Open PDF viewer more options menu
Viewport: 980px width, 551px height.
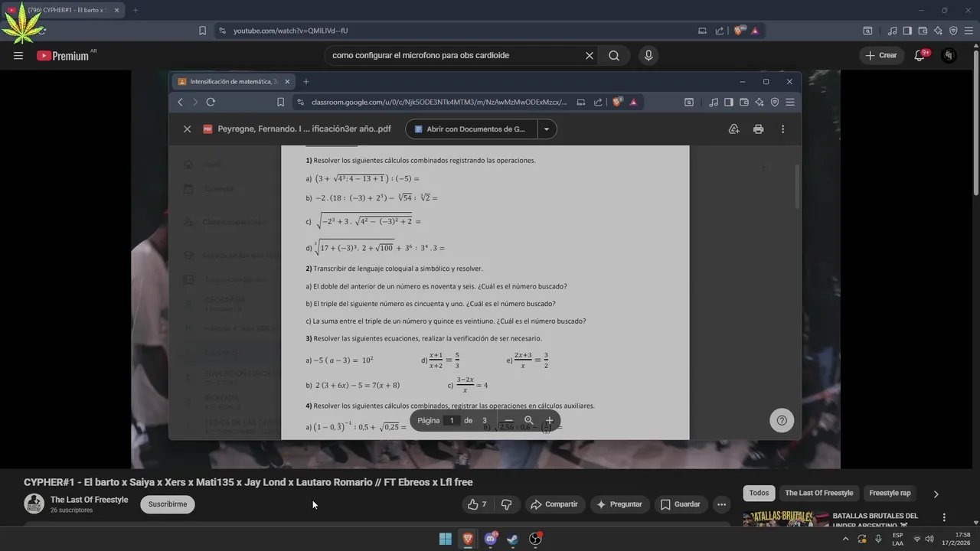782,129
